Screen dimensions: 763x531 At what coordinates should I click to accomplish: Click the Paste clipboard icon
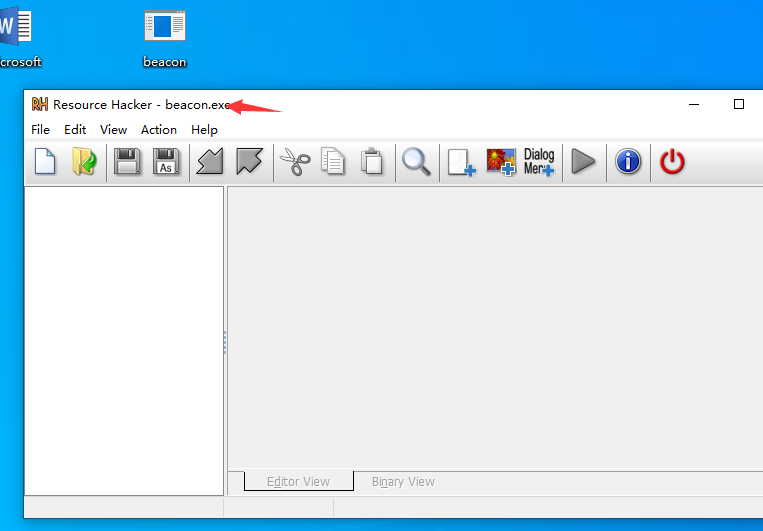click(x=372, y=162)
